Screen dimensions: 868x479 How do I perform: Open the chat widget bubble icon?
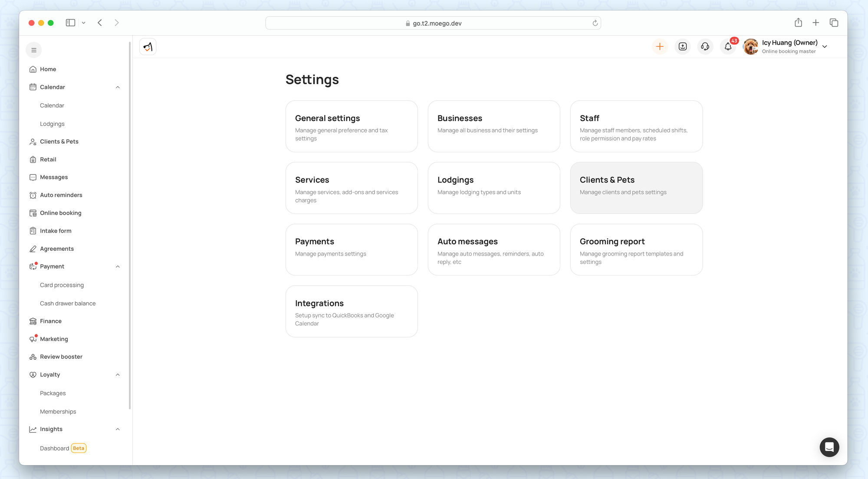coord(829,447)
